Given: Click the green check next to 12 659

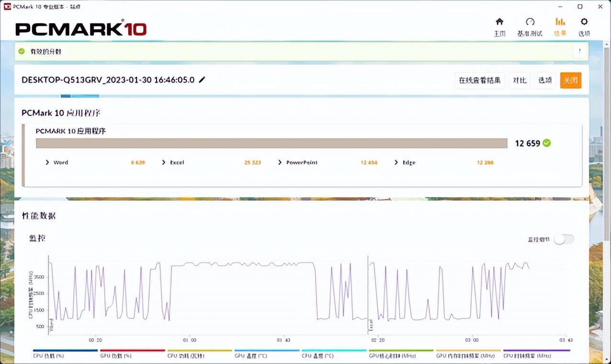Looking at the screenshot, I should coord(547,143).
